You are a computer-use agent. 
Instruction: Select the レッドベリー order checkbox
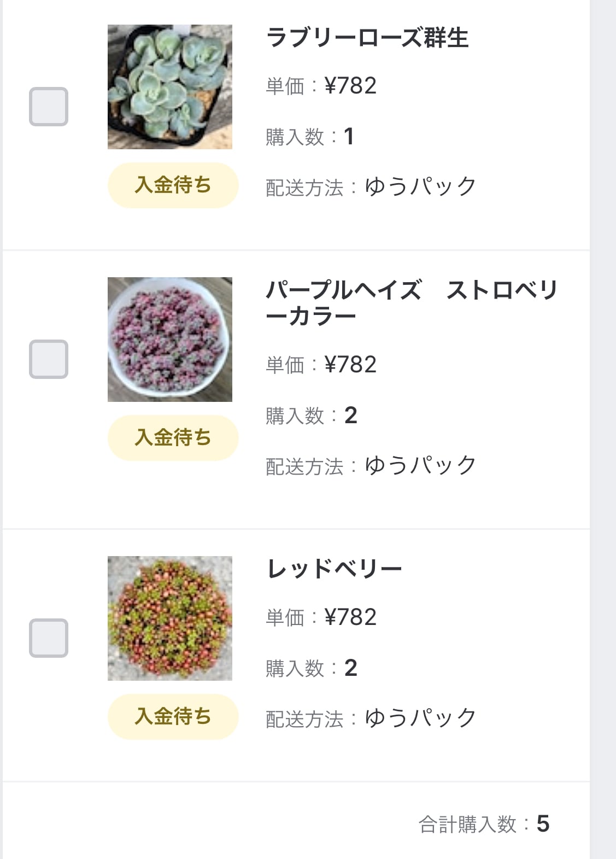49,638
